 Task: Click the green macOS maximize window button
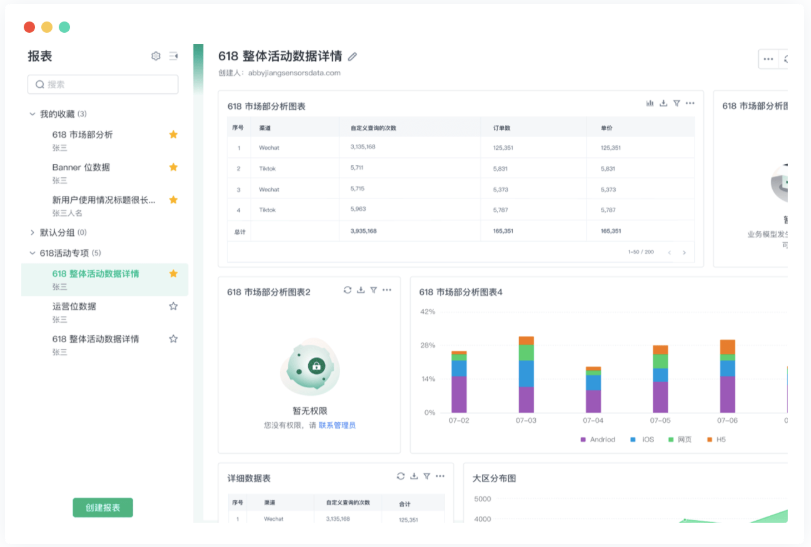coord(64,27)
